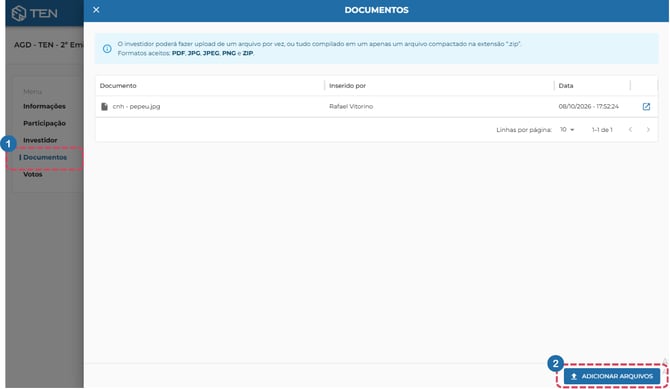Open Informações in the side menu
The width and height of the screenshot is (670, 389).
(44, 106)
